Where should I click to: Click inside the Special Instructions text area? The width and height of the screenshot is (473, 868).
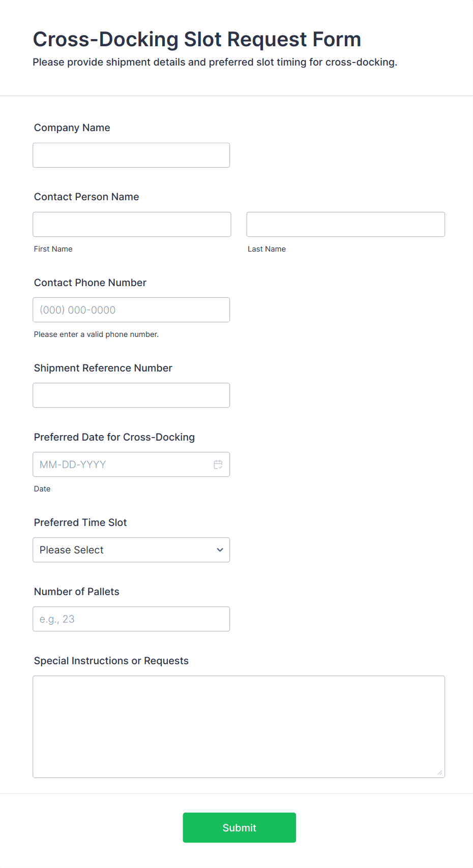pos(239,726)
